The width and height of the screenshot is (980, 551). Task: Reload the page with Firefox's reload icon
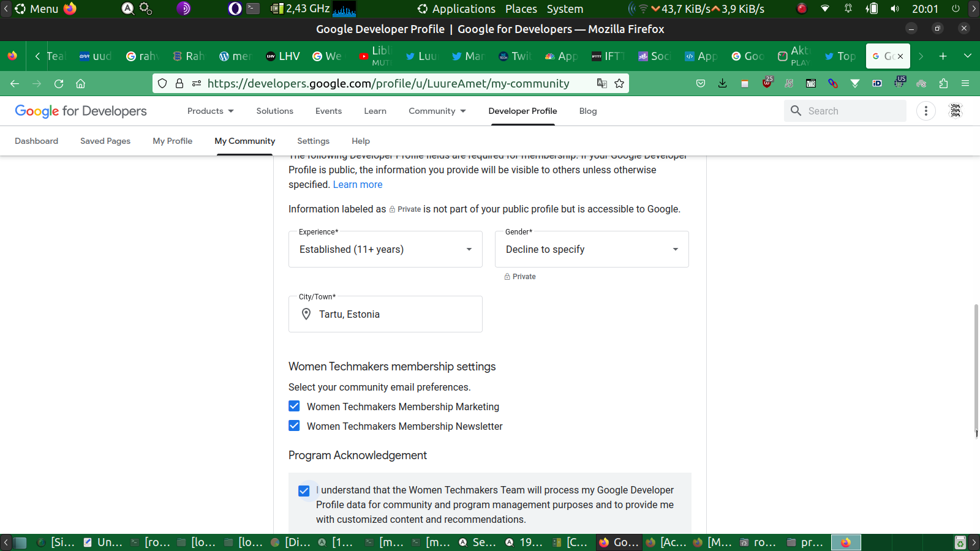(59, 83)
